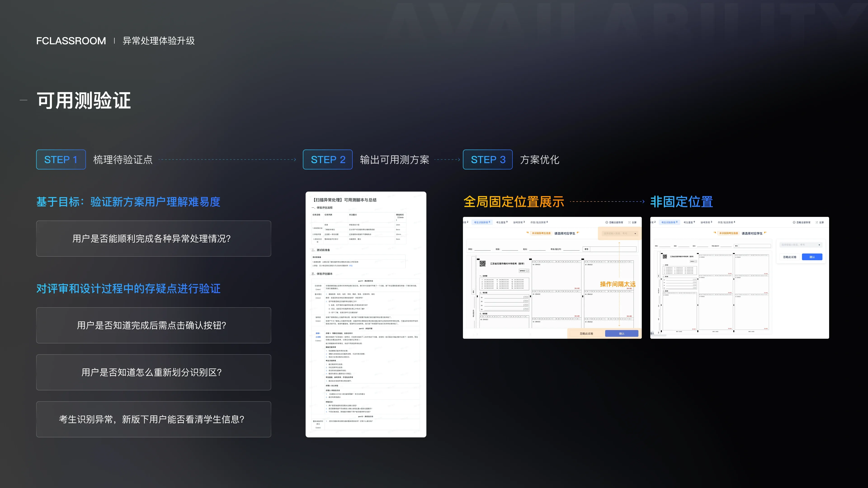This screenshot has height=488, width=868.
Task: Open the 可用测脚本与总结 document thumbnail
Action: [366, 314]
